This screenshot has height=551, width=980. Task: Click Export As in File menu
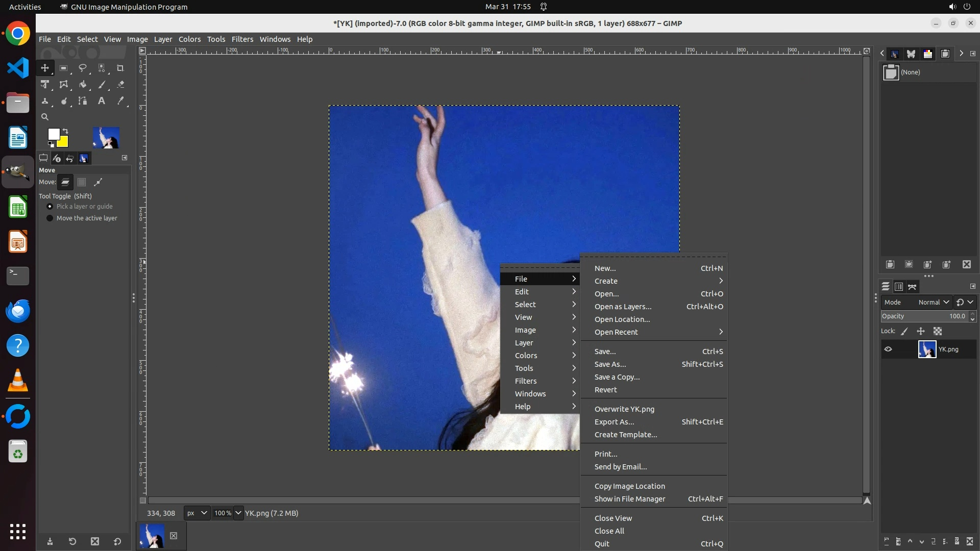[x=614, y=422]
